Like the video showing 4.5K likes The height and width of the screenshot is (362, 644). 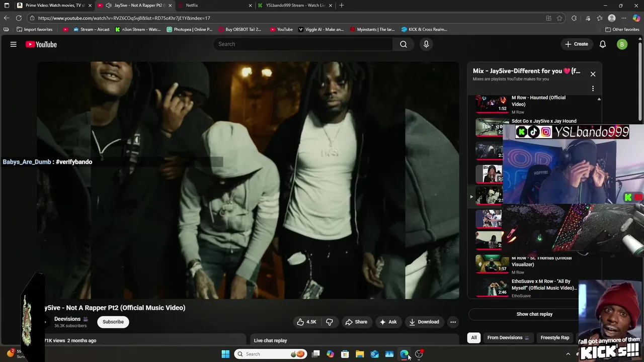[306, 322]
